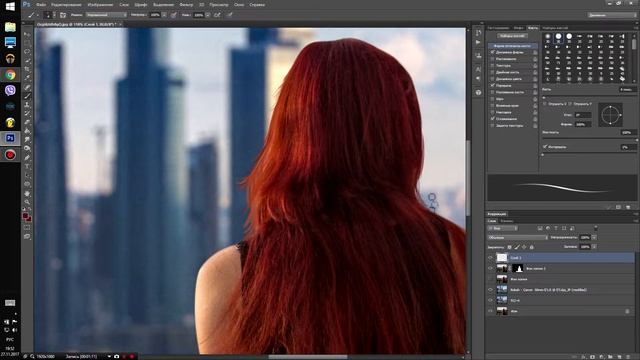The width and height of the screenshot is (640, 360).
Task: Enable Двойная кисть checkbox
Action: (x=493, y=72)
